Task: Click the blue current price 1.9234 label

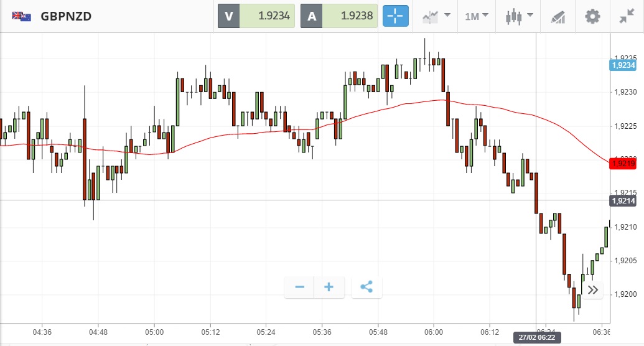Action: [623, 65]
